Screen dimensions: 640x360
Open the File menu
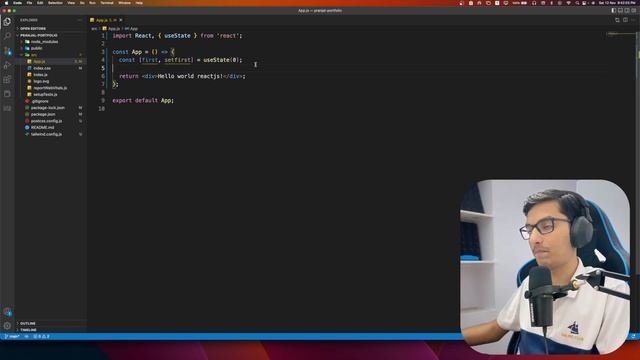[x=29, y=3]
